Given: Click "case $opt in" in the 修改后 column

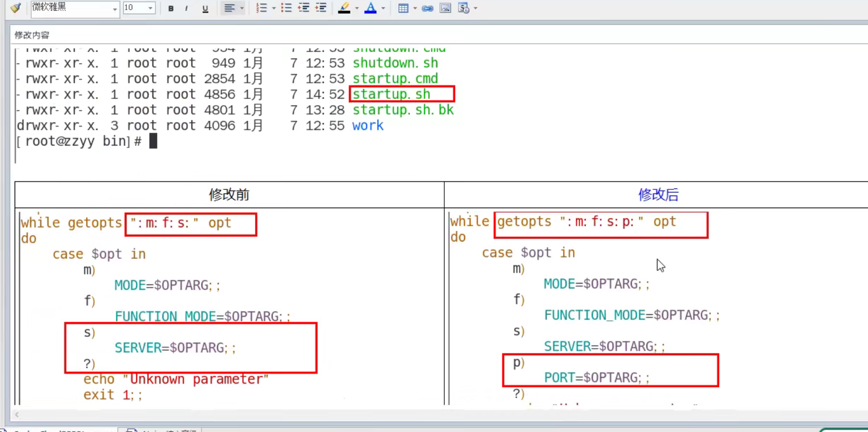Looking at the screenshot, I should coord(528,253).
